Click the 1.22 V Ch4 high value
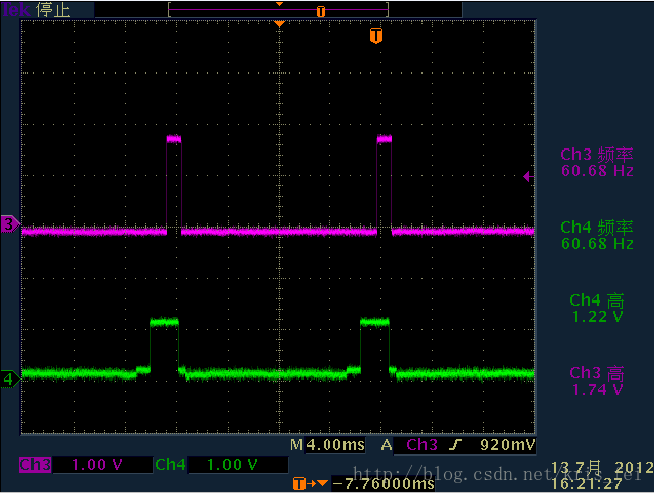The width and height of the screenshot is (654, 494). click(598, 317)
